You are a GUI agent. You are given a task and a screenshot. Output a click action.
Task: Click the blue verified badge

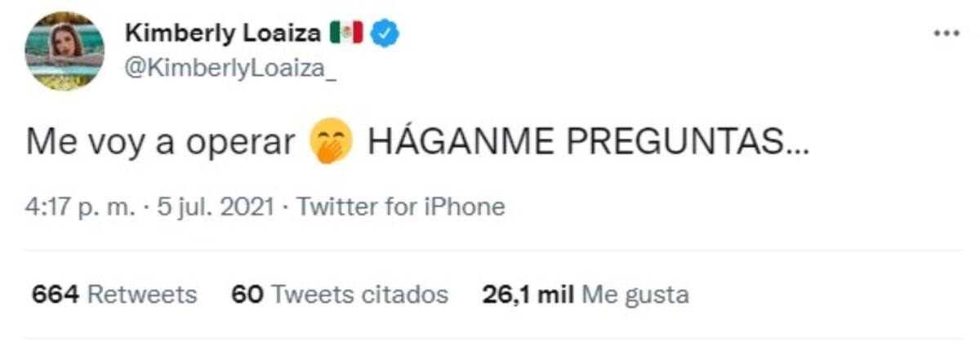point(384,33)
